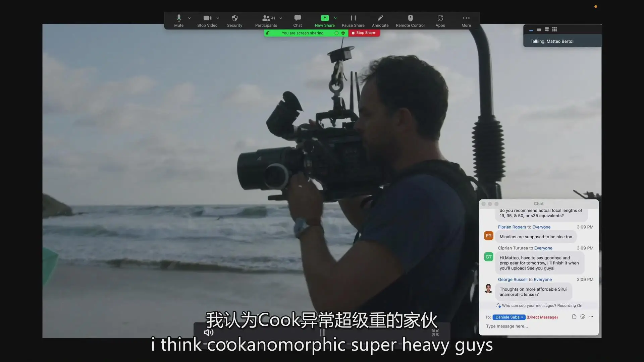The image size is (644, 362).
Task: Expand the arrow next to Participants
Action: pos(281,18)
